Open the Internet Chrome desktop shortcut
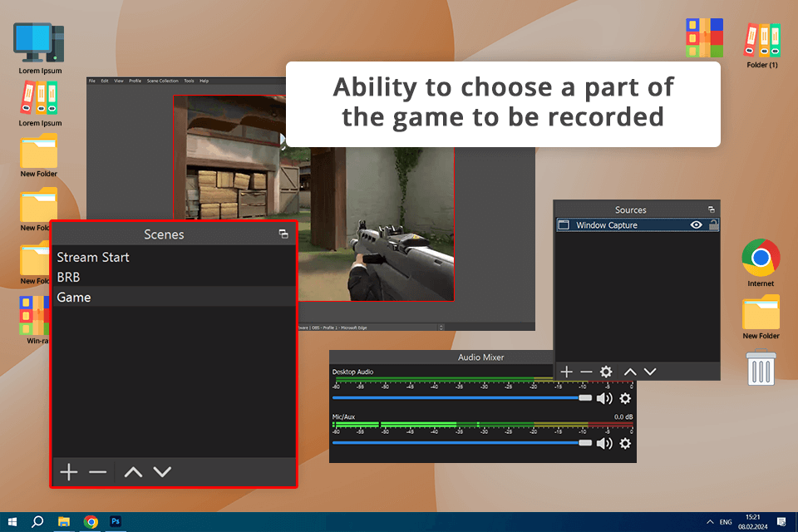 [x=761, y=264]
